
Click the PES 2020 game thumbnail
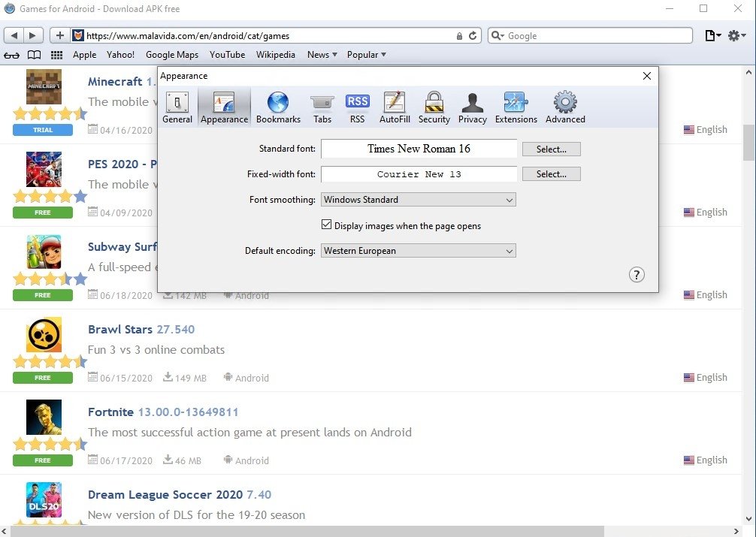[44, 169]
